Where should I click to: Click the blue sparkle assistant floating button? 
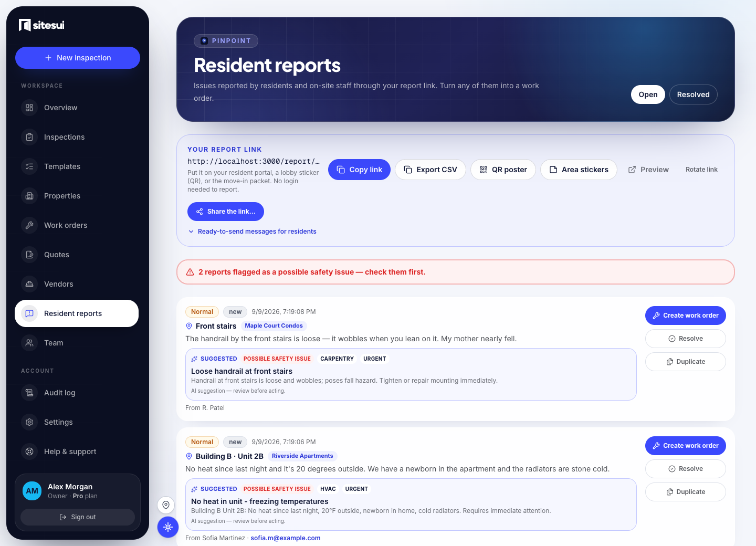pyautogui.click(x=168, y=527)
